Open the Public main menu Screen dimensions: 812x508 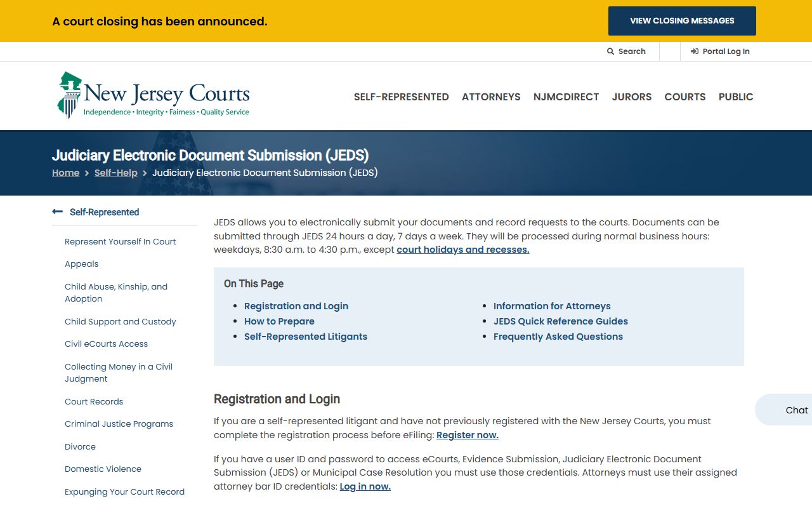(736, 97)
